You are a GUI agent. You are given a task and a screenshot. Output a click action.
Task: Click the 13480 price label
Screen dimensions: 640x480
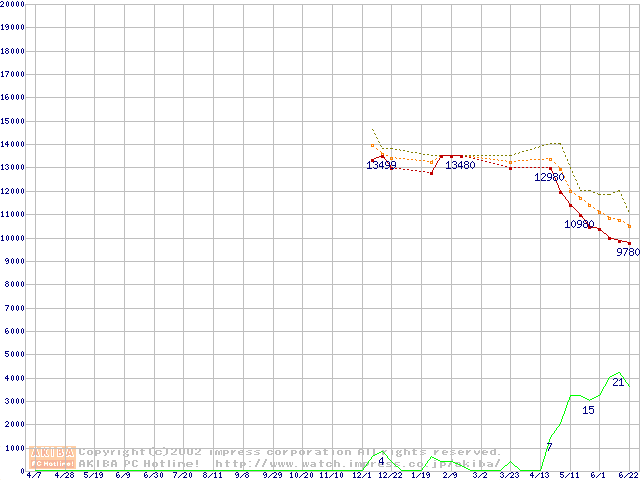point(460,165)
